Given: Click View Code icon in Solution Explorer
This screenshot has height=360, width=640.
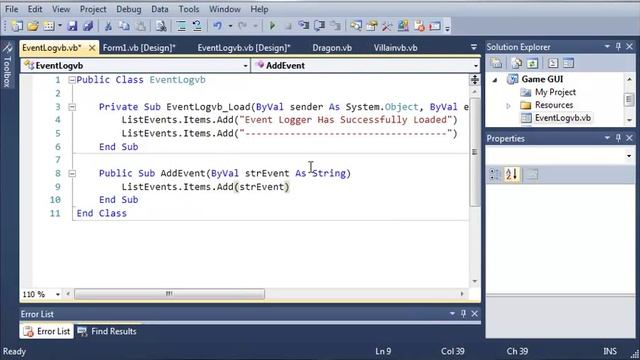Looking at the screenshot, I should [x=553, y=63].
